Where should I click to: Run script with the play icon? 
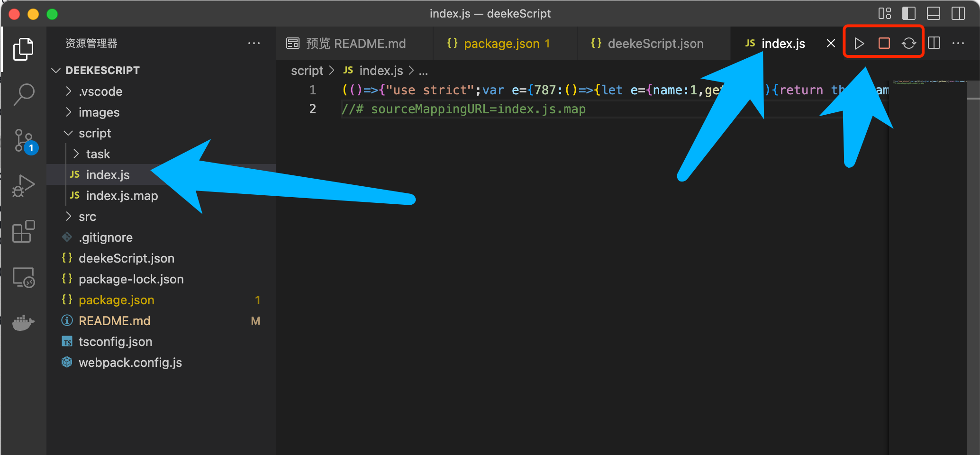pyautogui.click(x=859, y=44)
